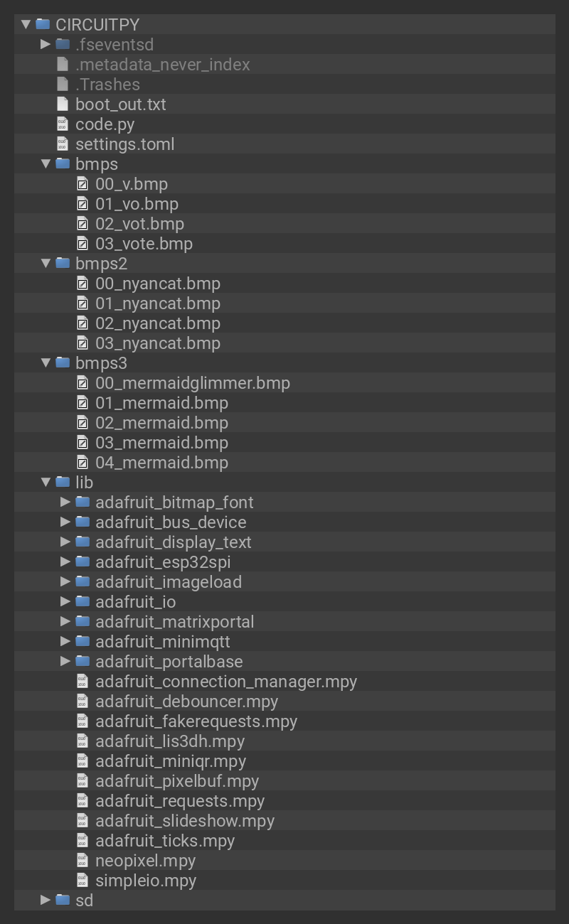This screenshot has width=569, height=924.
Task: Click the CIRCUITPY root folder icon
Action: [43, 24]
